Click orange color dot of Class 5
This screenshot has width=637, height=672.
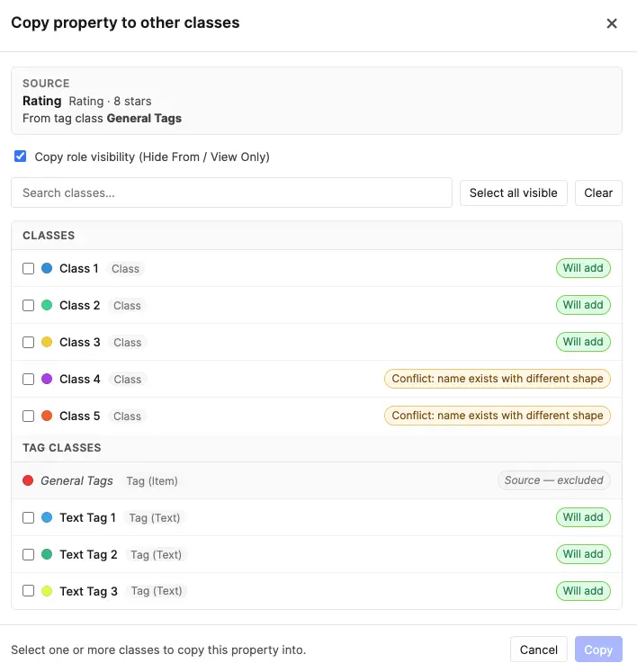click(47, 416)
